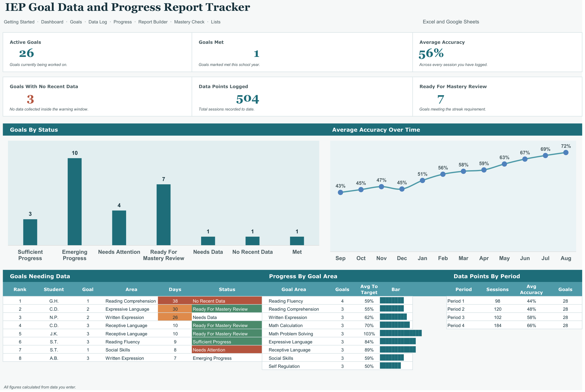This screenshot has height=392, width=585.
Task: Open the Lists tab
Action: click(x=216, y=22)
